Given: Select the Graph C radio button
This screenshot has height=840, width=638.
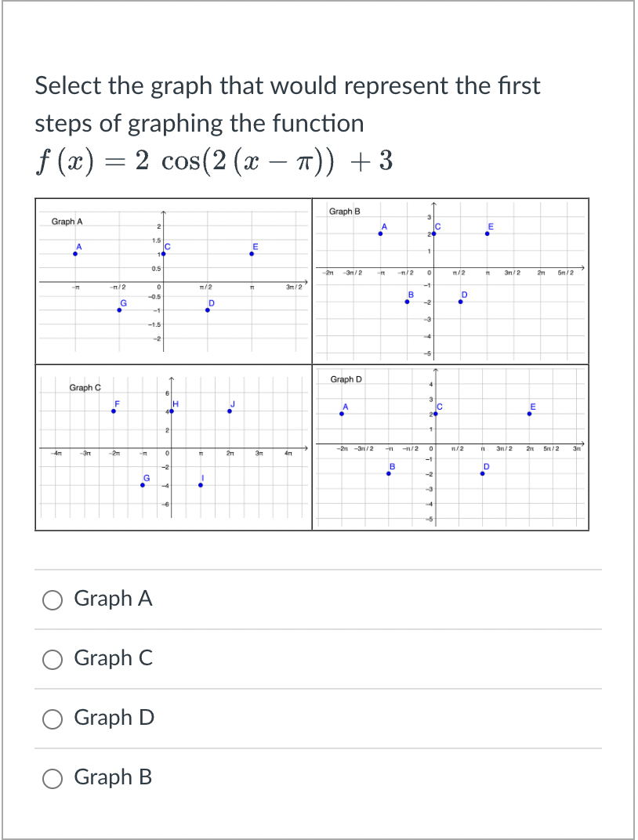Looking at the screenshot, I should 53,659.
